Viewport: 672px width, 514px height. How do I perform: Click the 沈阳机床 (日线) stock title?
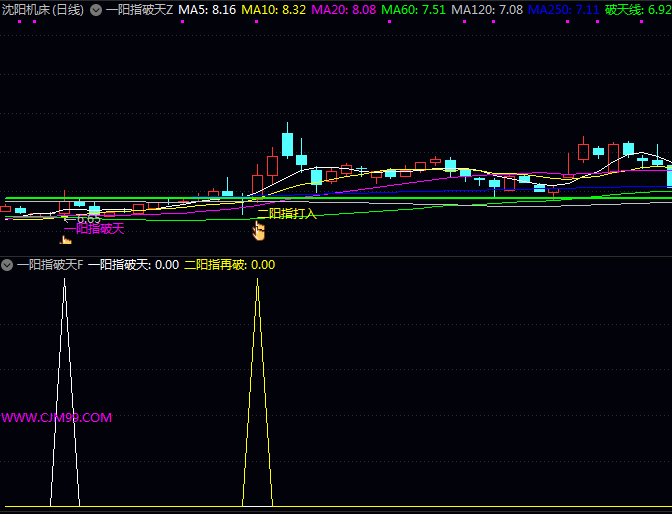(42, 10)
